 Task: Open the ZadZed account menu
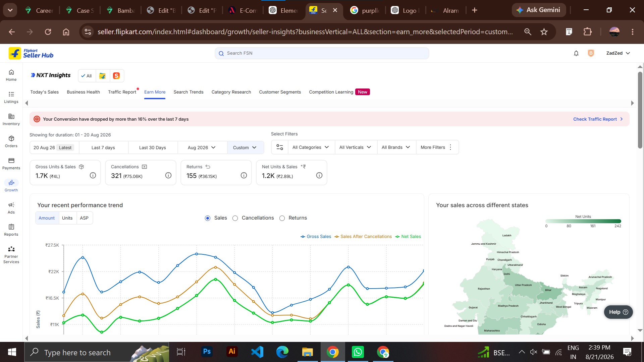point(618,53)
